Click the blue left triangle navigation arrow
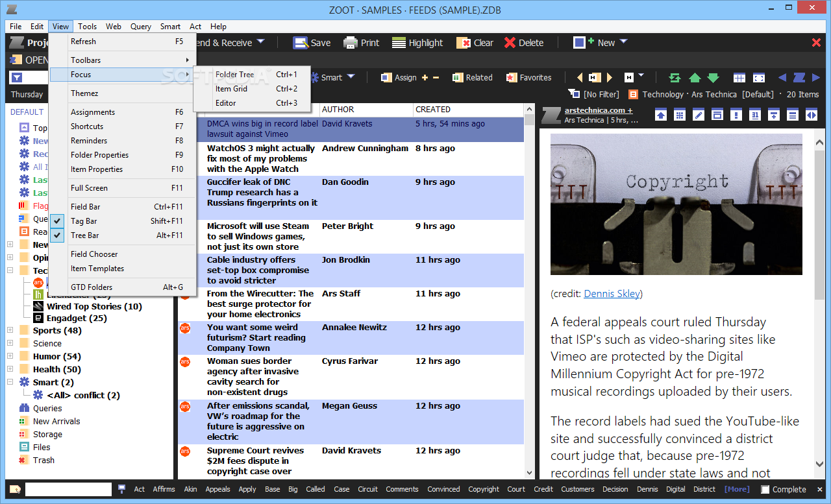 [782, 78]
